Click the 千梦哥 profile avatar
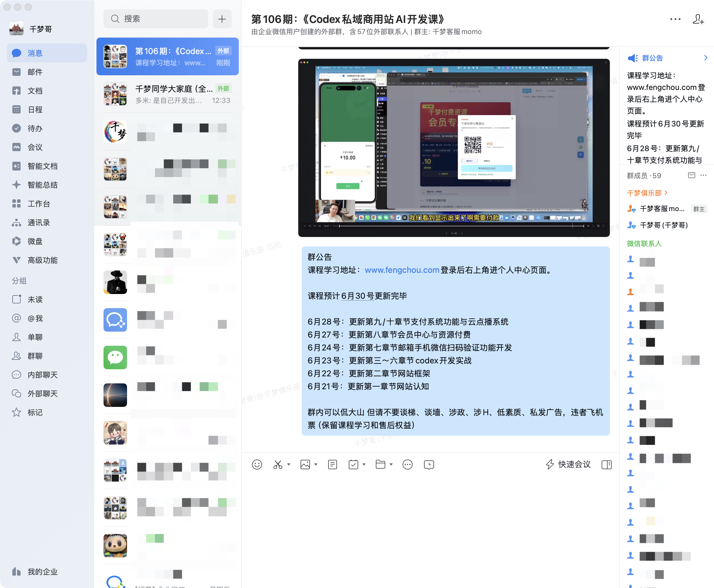The height and width of the screenshot is (588, 714). pos(16,29)
